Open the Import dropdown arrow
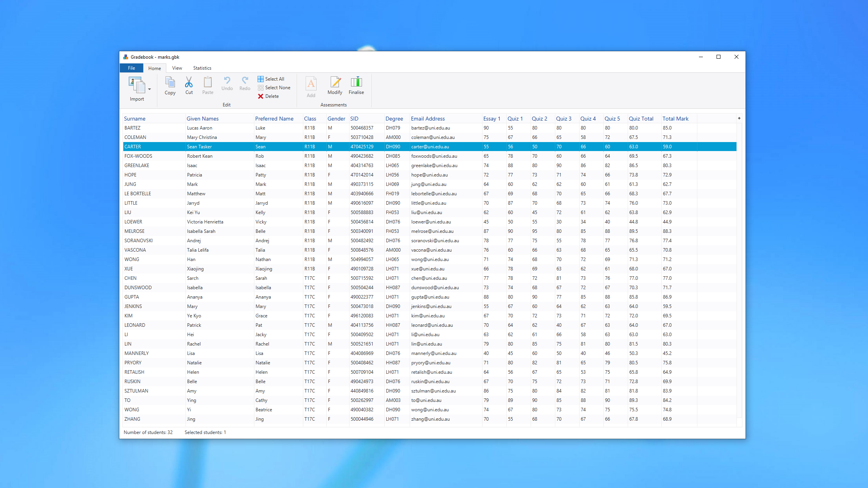The width and height of the screenshot is (868, 488). pyautogui.click(x=149, y=89)
